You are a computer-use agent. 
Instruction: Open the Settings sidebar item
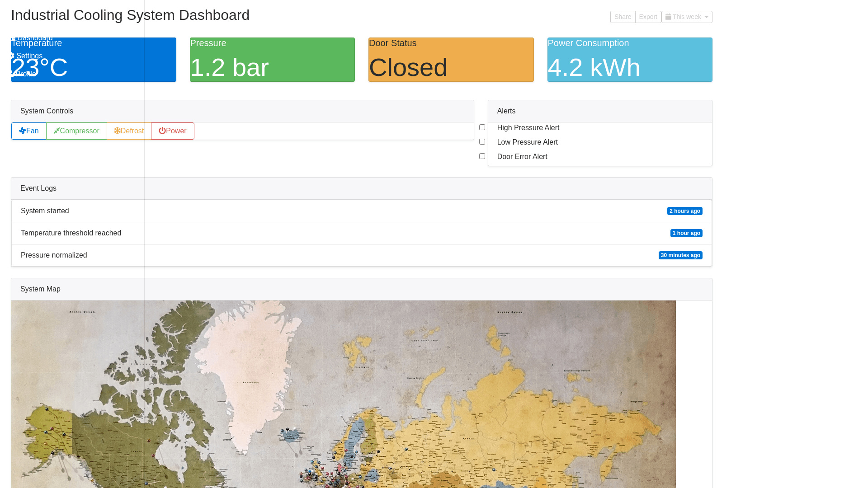29,56
